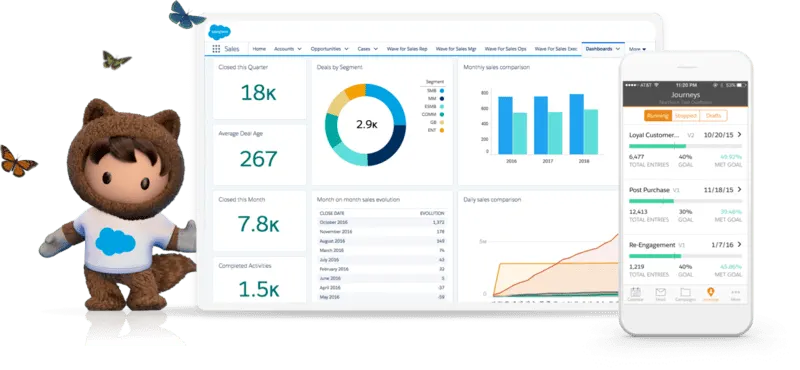Select the Drafts segment on the phone

point(713,116)
